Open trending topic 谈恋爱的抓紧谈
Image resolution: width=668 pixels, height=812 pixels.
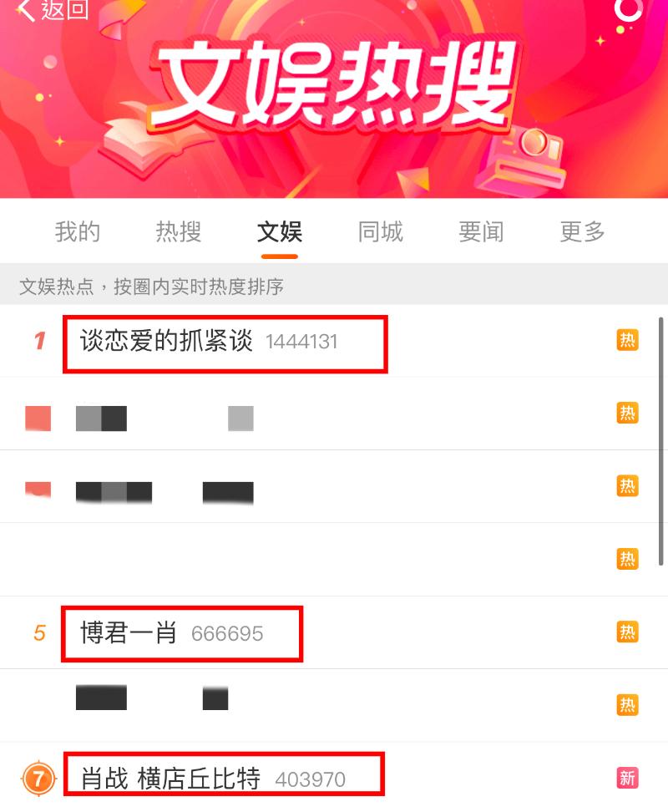coord(165,342)
